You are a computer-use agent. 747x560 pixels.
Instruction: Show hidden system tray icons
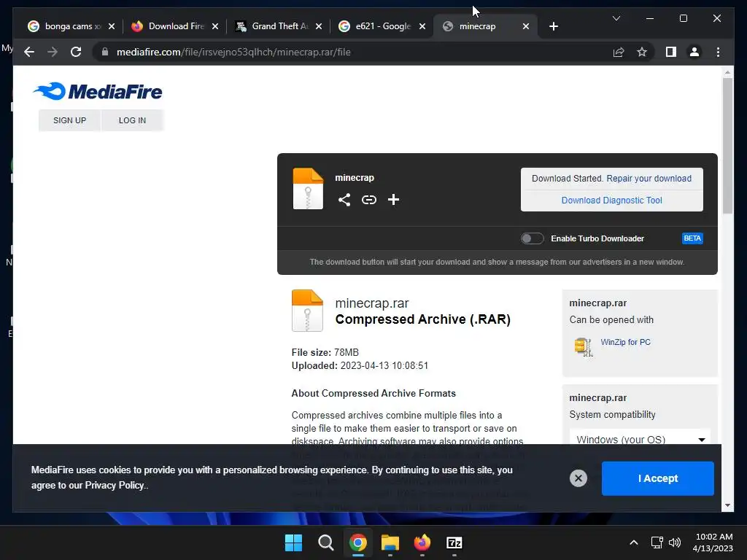click(634, 542)
